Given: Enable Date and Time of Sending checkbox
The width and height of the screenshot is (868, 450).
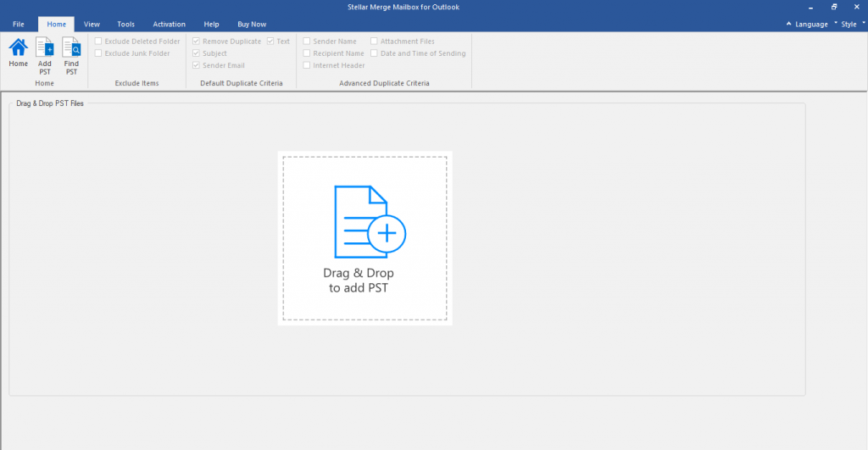Looking at the screenshot, I should (x=374, y=53).
